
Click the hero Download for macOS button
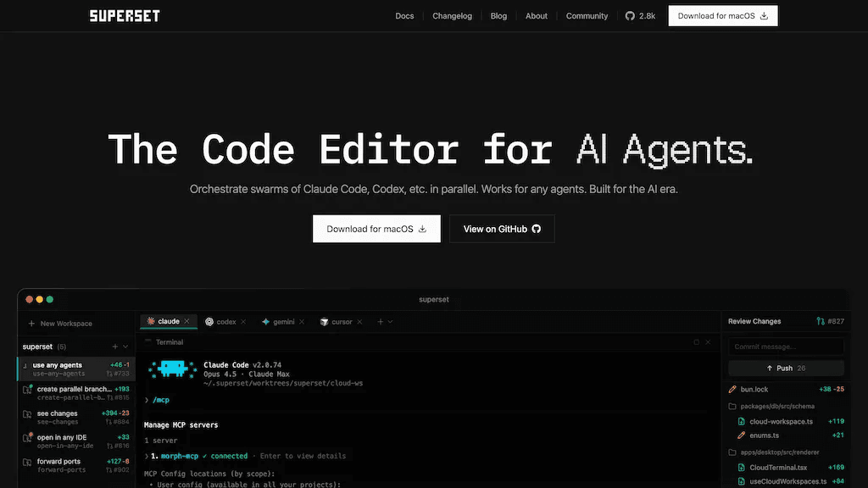point(376,229)
